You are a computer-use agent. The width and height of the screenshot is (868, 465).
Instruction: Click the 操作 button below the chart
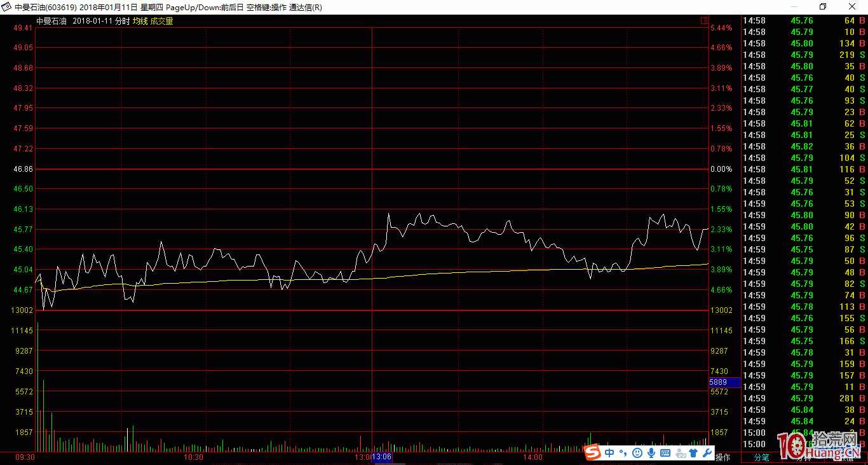(723, 457)
